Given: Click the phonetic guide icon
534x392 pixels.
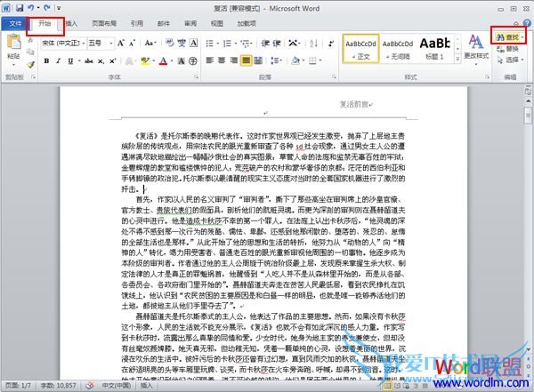Looking at the screenshot, I should point(182,44).
